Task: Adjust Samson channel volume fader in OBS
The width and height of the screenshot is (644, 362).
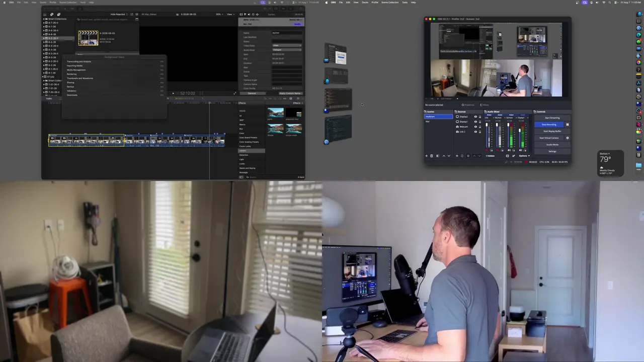Action: point(508,125)
